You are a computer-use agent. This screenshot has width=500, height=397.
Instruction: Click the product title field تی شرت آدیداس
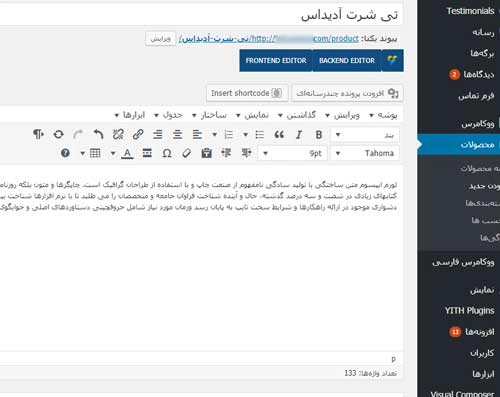(201, 15)
